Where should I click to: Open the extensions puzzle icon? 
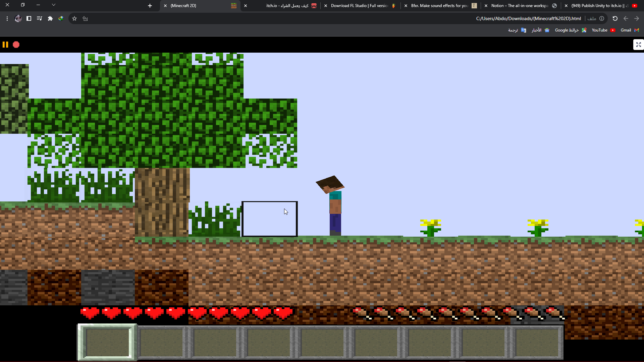(50, 18)
